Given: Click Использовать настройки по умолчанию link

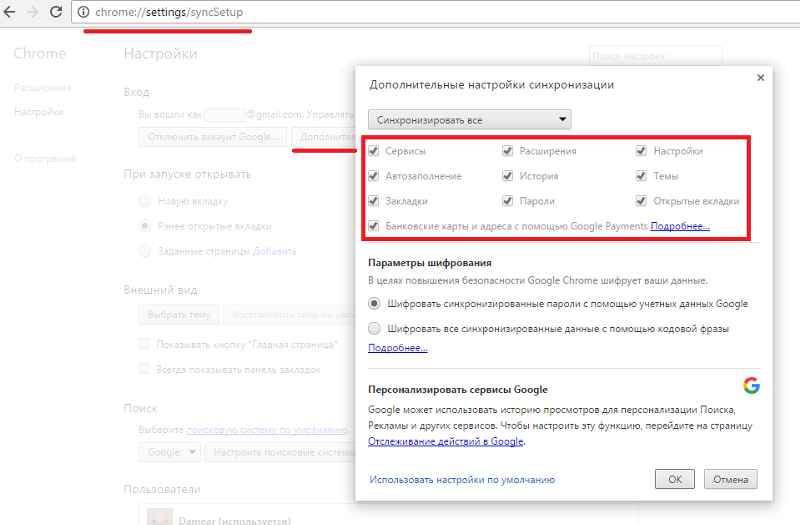Looking at the screenshot, I should click(x=462, y=480).
